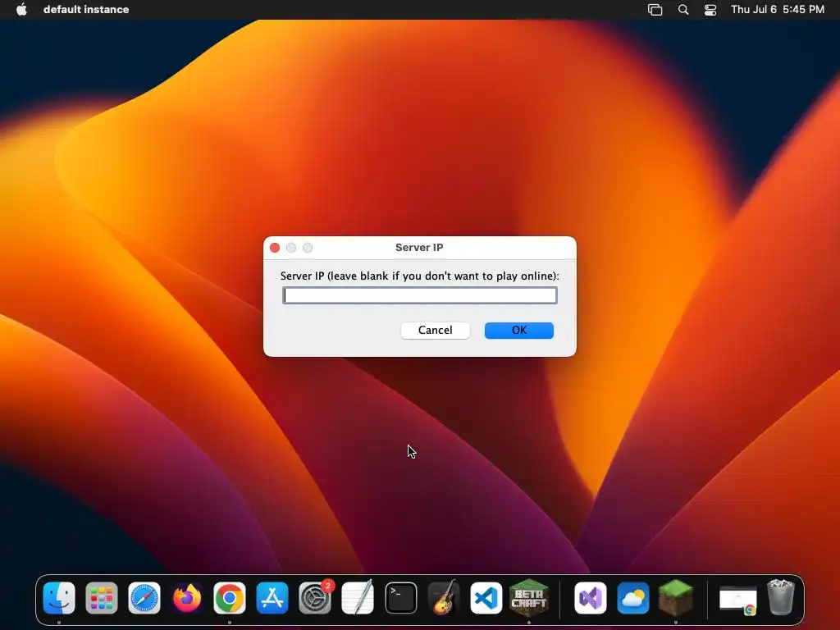Click the date and time in menu bar
This screenshot has width=840, height=630.
(x=778, y=9)
